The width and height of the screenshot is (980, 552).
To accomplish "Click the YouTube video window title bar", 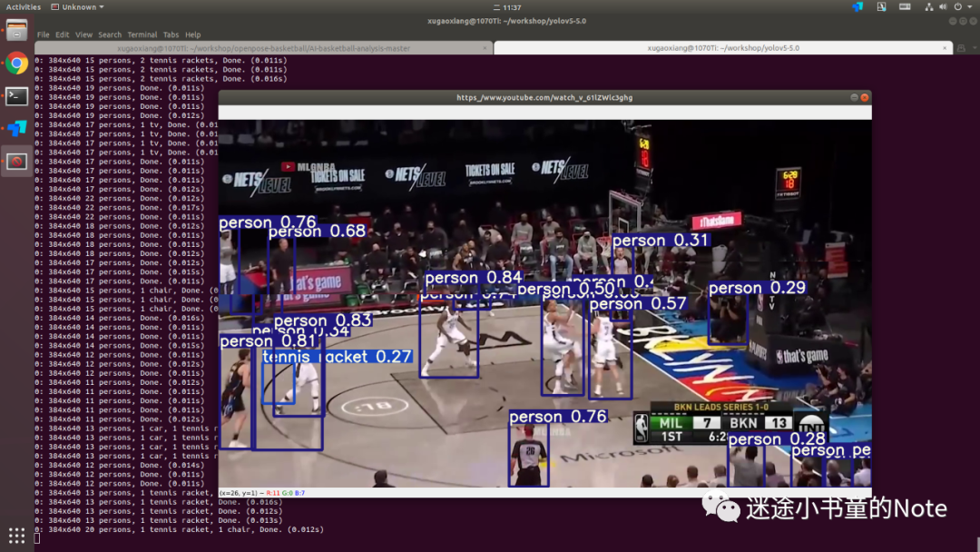I will (x=544, y=97).
